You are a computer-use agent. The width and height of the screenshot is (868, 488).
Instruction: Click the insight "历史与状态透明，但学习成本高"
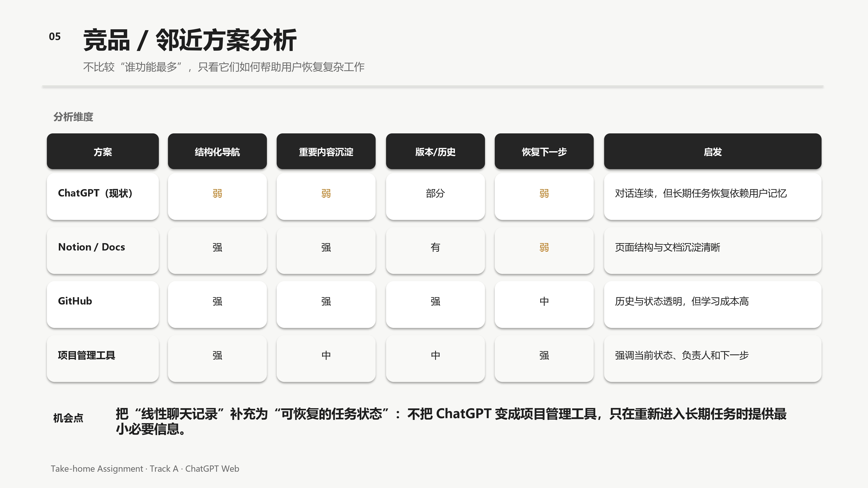pos(682,301)
